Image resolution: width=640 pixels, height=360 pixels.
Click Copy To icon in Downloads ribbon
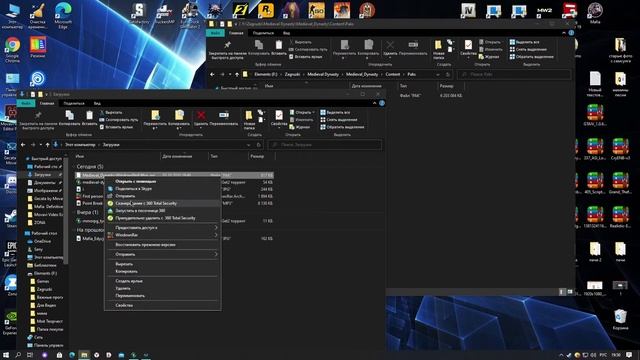point(179,116)
